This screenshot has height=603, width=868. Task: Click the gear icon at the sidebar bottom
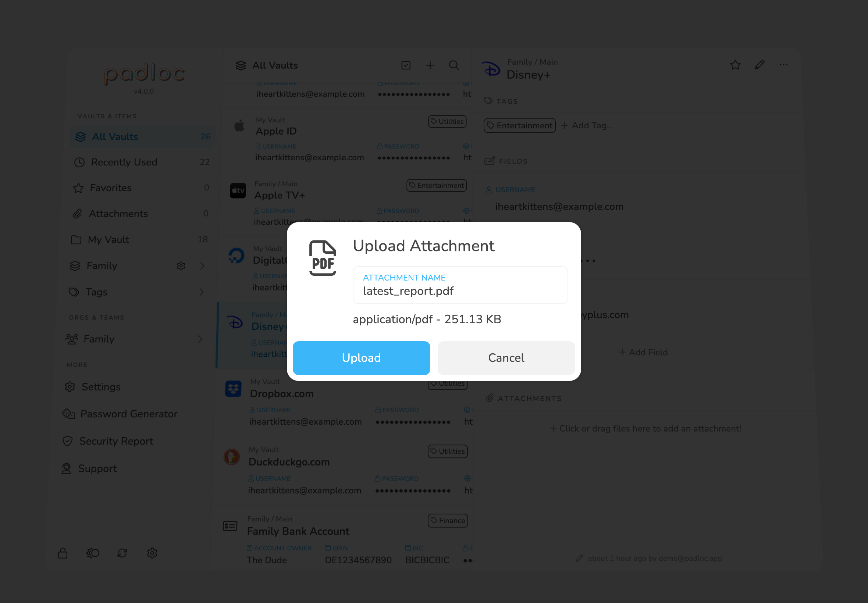pyautogui.click(x=152, y=553)
